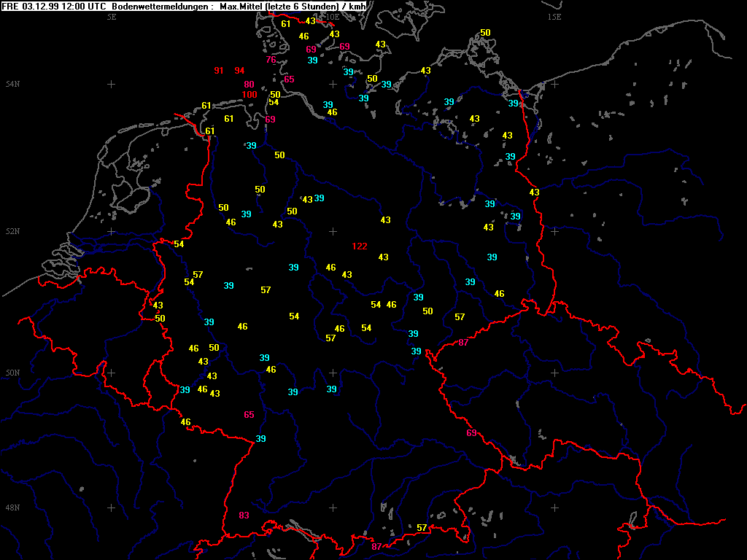Click the 91 reading over the North Sea

(219, 71)
